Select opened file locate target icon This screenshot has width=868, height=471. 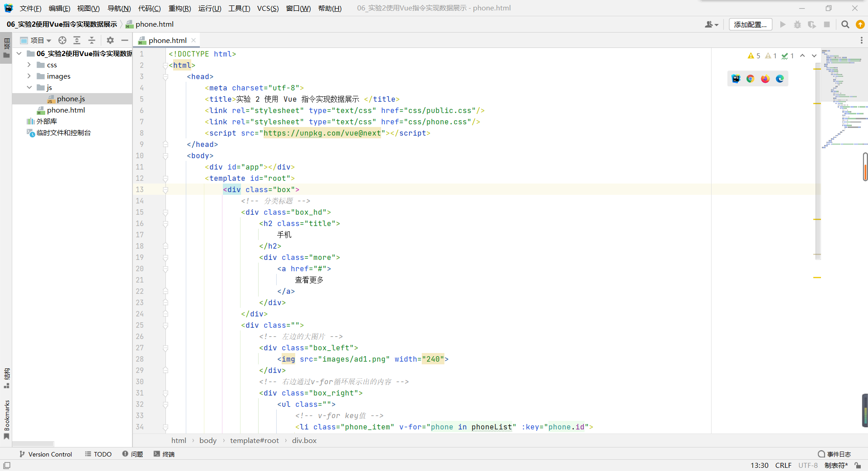(62, 40)
